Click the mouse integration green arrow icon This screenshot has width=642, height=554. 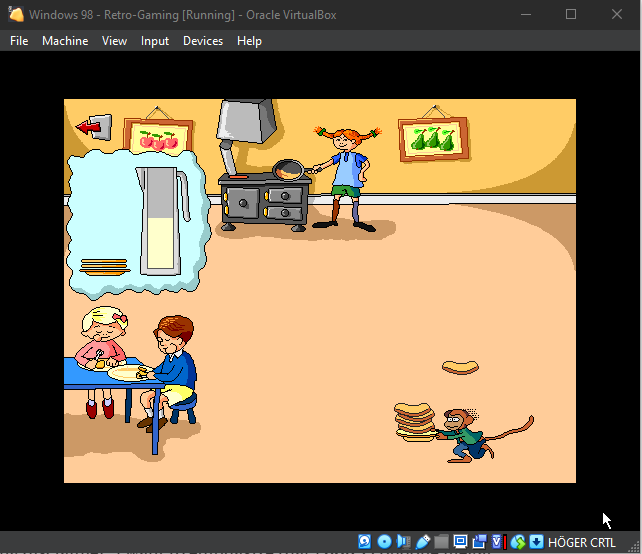click(518, 542)
